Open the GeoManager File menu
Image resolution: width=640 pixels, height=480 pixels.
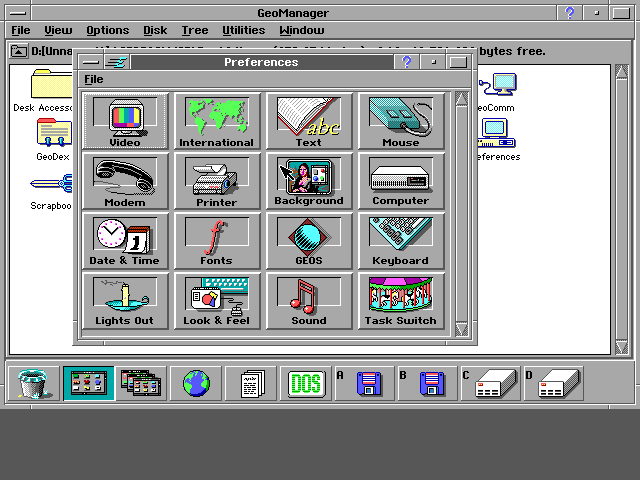(21, 30)
